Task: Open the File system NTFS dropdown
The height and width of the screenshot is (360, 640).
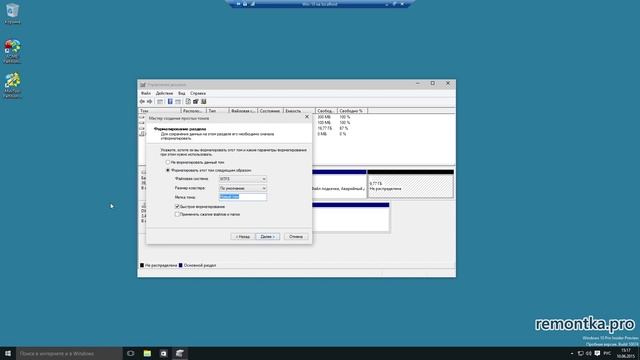Action: click(x=242, y=179)
